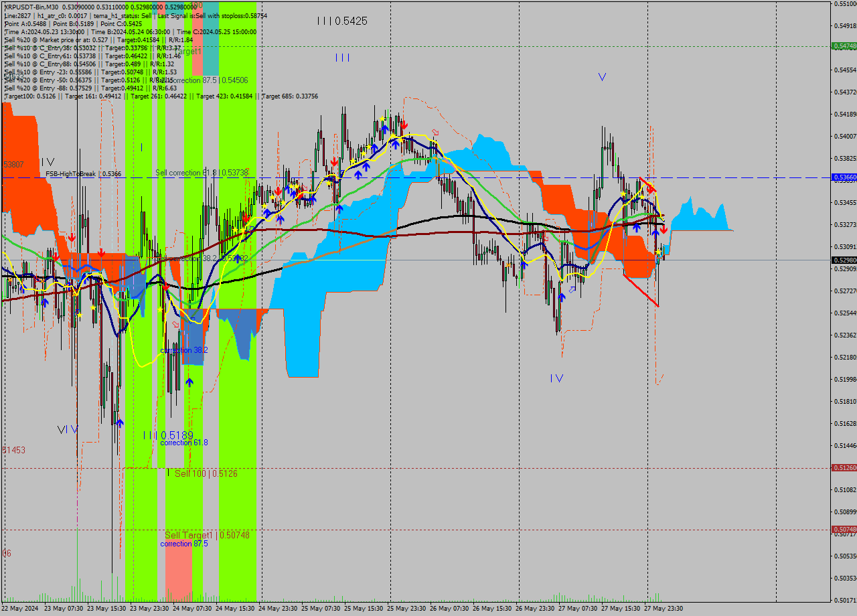Select the Sell correction 87.5 | 0.54506 label

click(x=202, y=80)
